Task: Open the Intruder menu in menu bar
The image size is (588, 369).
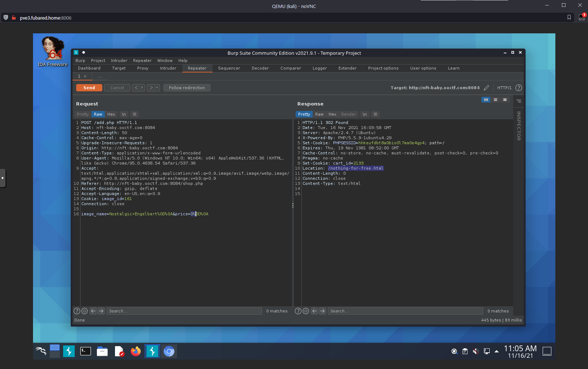Action: 119,61
